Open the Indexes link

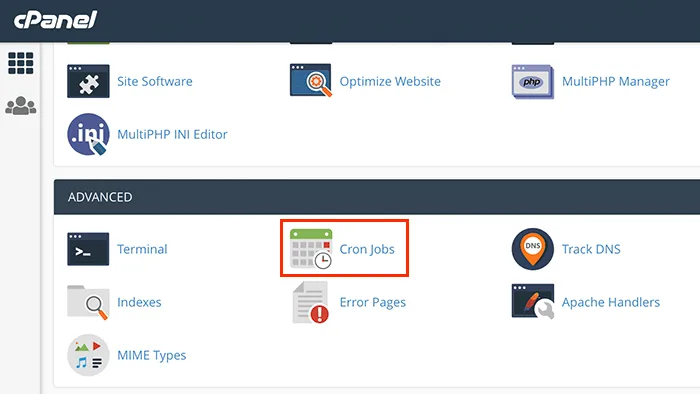pos(139,302)
